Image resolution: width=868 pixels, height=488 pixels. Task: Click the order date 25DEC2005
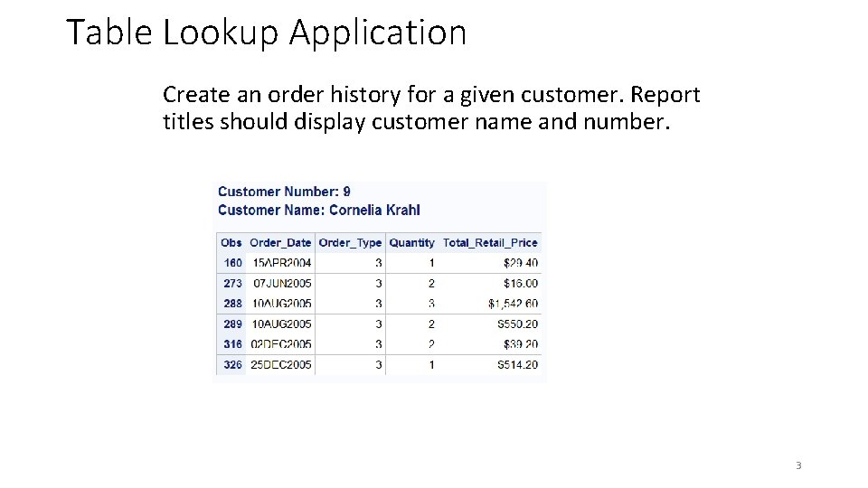pyautogui.click(x=280, y=364)
